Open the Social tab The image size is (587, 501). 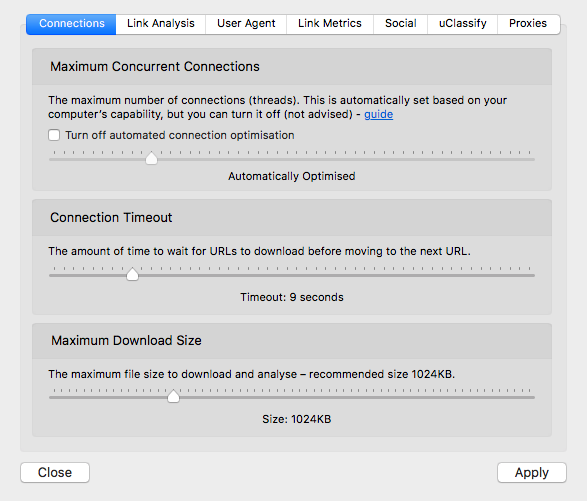401,24
